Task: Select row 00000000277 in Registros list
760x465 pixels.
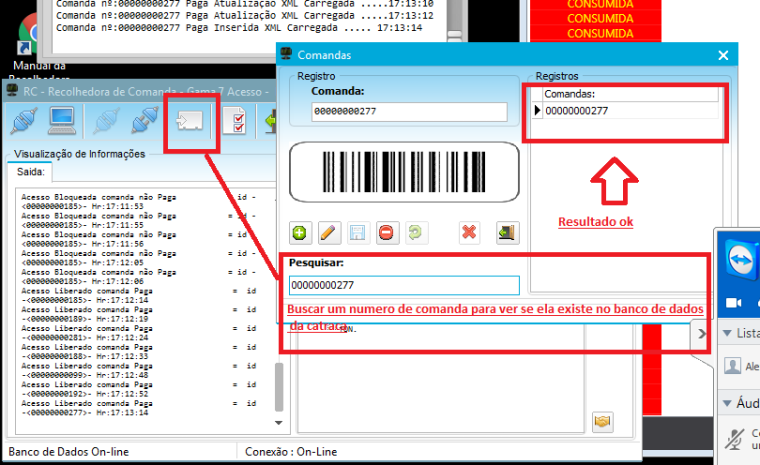Action: click(625, 111)
